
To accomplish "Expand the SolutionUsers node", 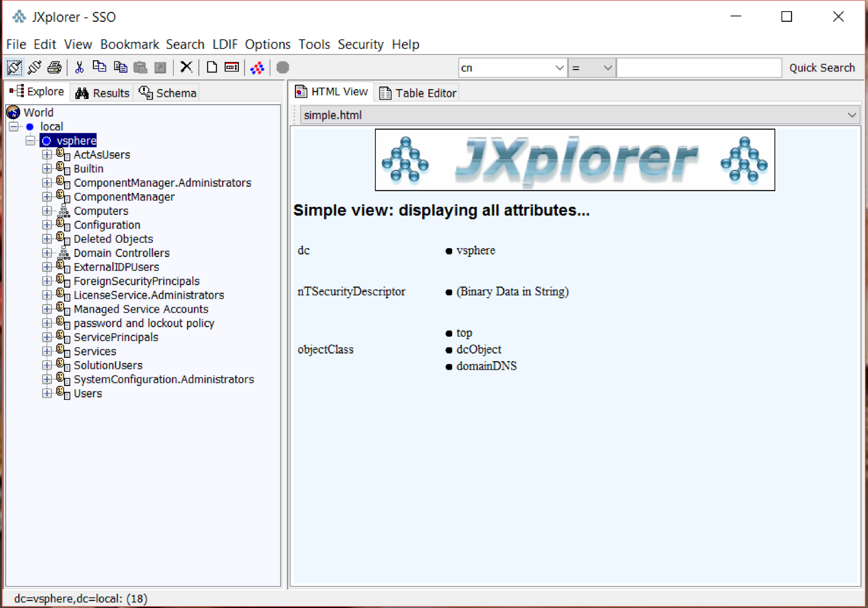I will click(x=47, y=365).
